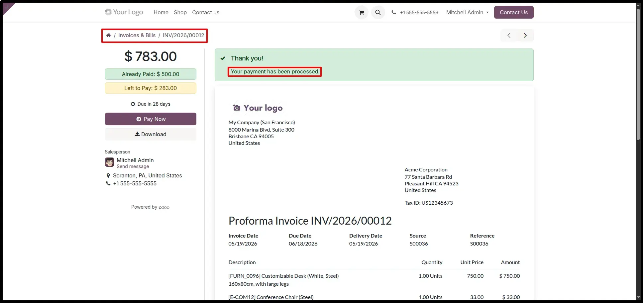Viewport: 644px width, 303px height.
Task: Click My Company (San Francisco) name
Action: point(262,123)
